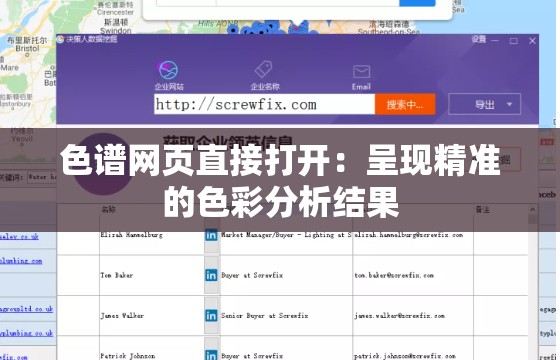Click the blue button in top dialog
The image size is (560, 360).
pyautogui.click(x=417, y=3)
